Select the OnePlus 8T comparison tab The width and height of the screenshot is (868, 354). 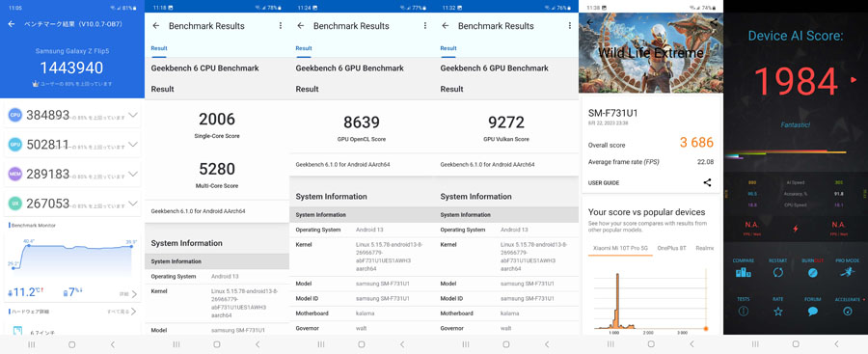tap(671, 248)
